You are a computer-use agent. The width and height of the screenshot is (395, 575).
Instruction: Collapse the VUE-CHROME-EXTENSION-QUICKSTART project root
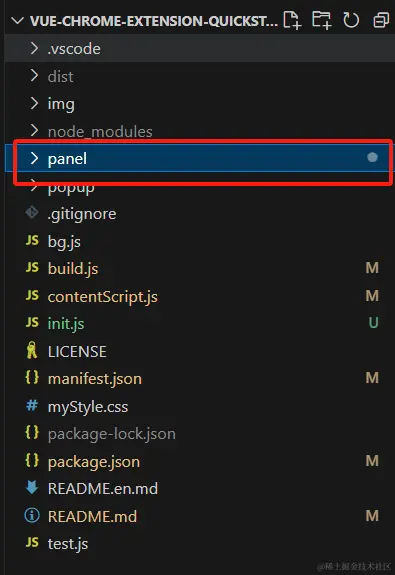coord(17,21)
